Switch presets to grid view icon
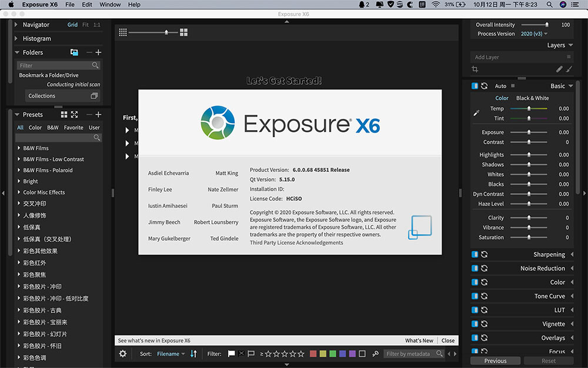Screen dimensions: 588x368 64,115
